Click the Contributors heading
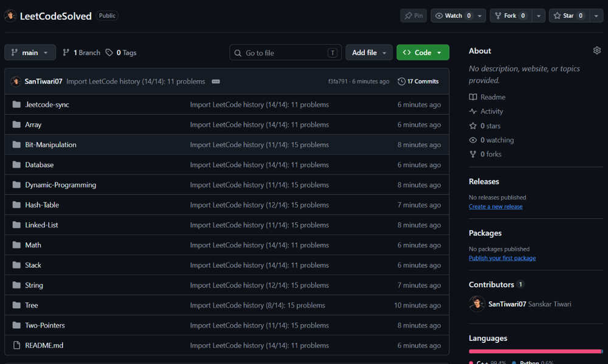The height and width of the screenshot is (364, 608). point(491,284)
